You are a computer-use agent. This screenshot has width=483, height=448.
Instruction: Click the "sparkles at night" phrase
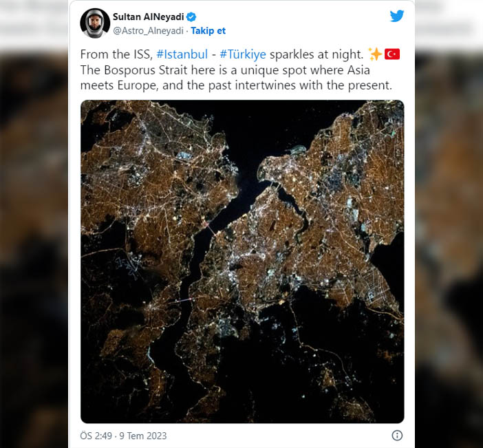point(316,54)
